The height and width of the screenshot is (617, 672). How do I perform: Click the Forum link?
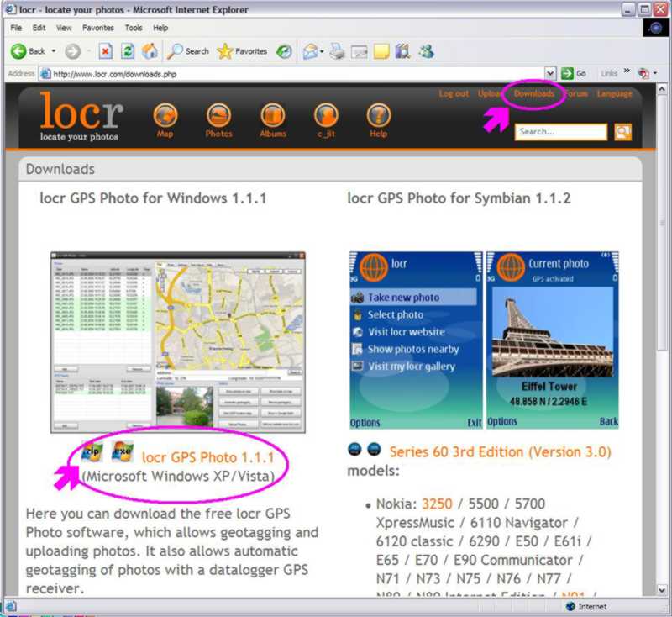click(x=576, y=93)
